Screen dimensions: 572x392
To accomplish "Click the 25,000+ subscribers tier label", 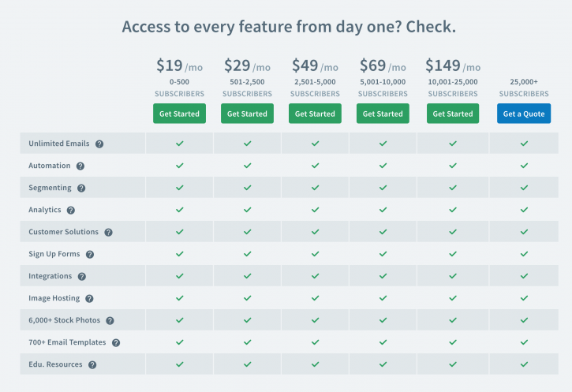I will (x=524, y=87).
